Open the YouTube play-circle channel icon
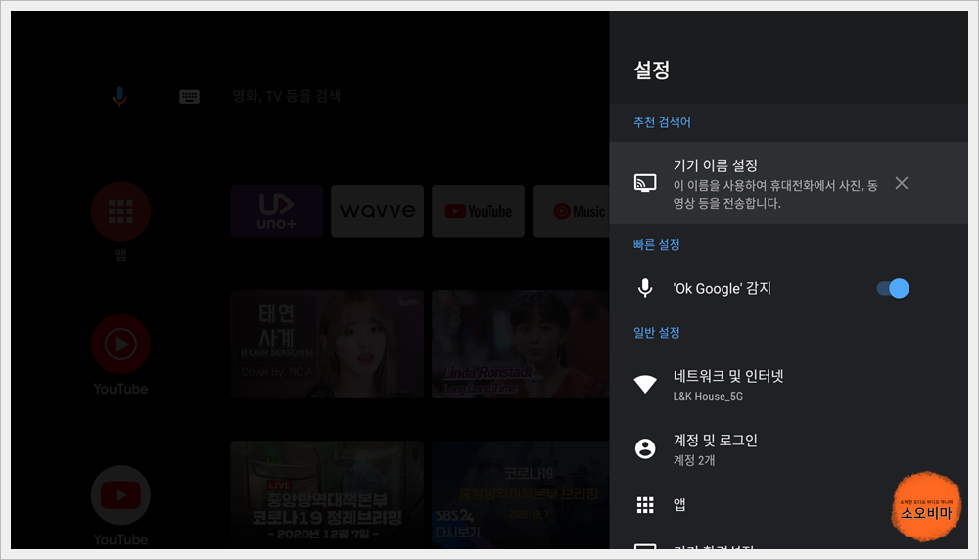The image size is (979, 560). (x=120, y=344)
